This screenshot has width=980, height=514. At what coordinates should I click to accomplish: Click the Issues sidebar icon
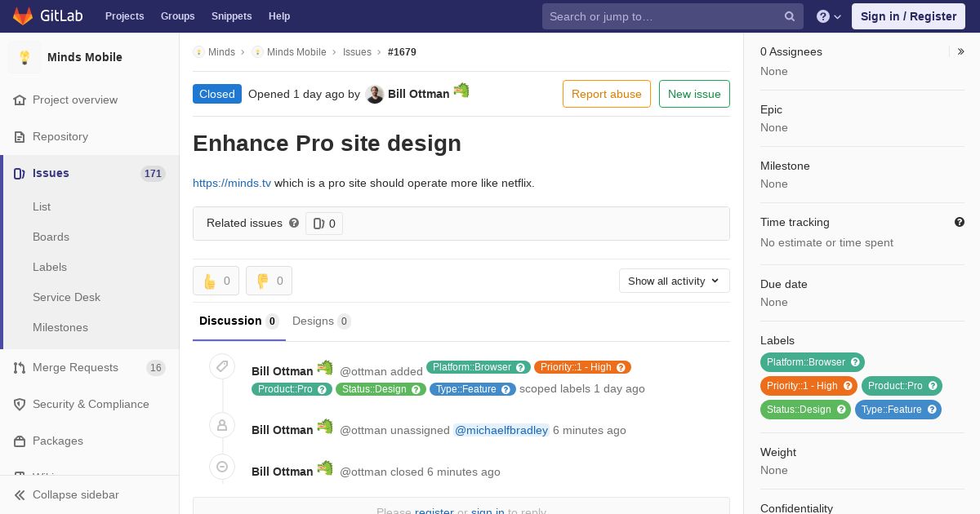pyautogui.click(x=20, y=173)
